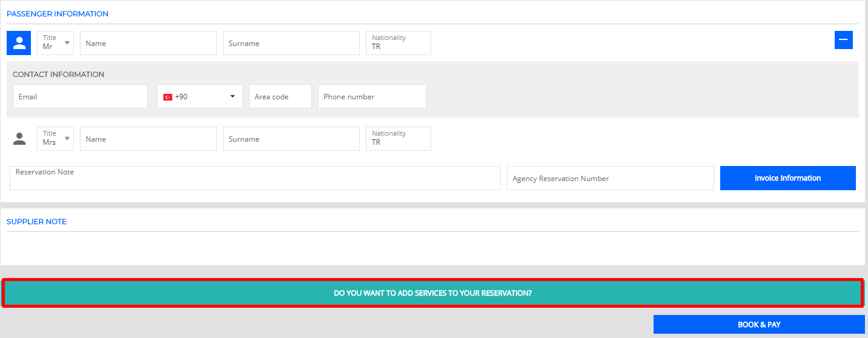This screenshot has width=868, height=338.
Task: Click the blue first passenger person icon
Action: (x=19, y=43)
